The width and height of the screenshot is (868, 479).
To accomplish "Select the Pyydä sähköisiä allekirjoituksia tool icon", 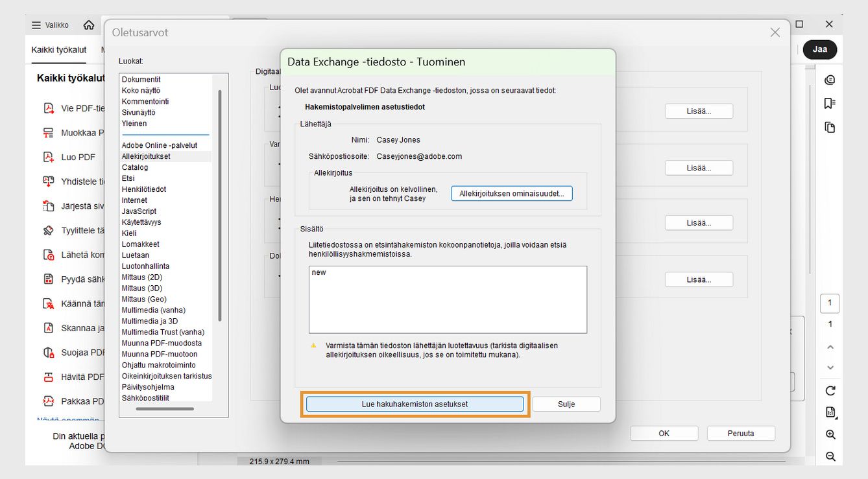I will (x=48, y=279).
